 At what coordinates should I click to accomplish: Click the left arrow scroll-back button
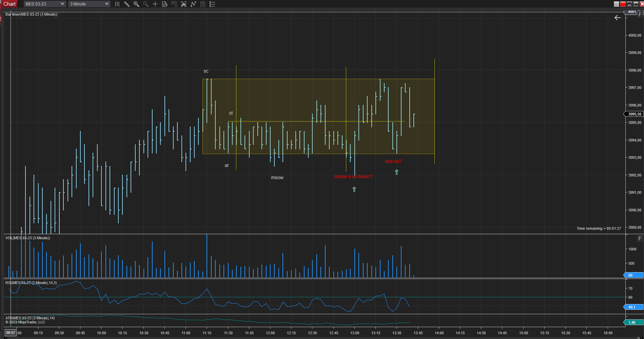tap(617, 18)
